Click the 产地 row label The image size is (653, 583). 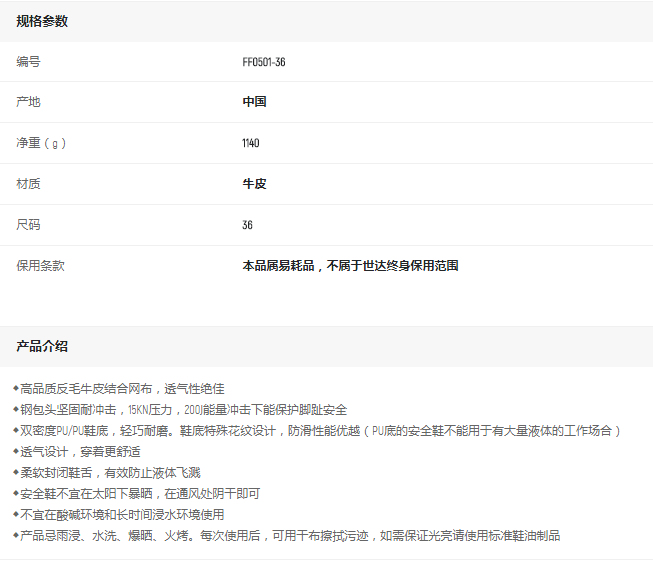[x=28, y=102]
